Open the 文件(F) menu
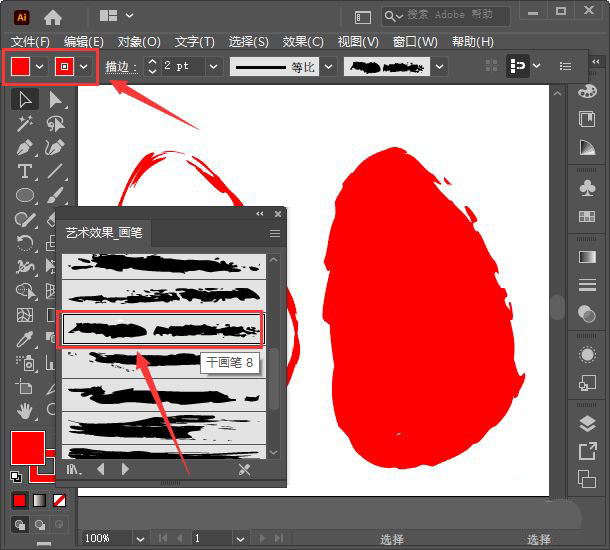Image resolution: width=610 pixels, height=550 pixels. [30, 42]
